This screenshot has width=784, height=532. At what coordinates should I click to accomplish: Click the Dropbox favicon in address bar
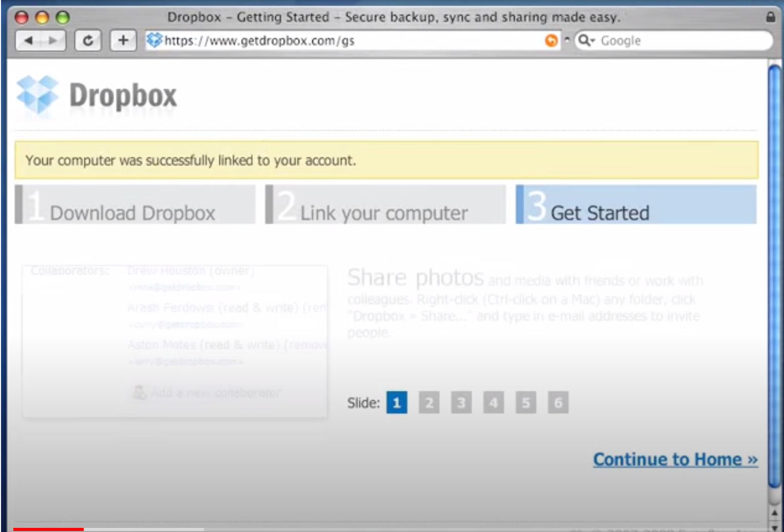click(154, 40)
